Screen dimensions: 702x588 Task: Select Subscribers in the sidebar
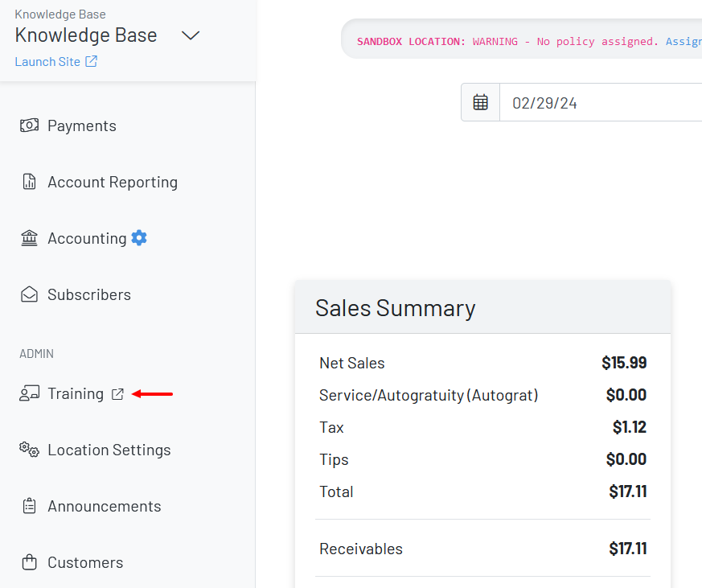(89, 294)
